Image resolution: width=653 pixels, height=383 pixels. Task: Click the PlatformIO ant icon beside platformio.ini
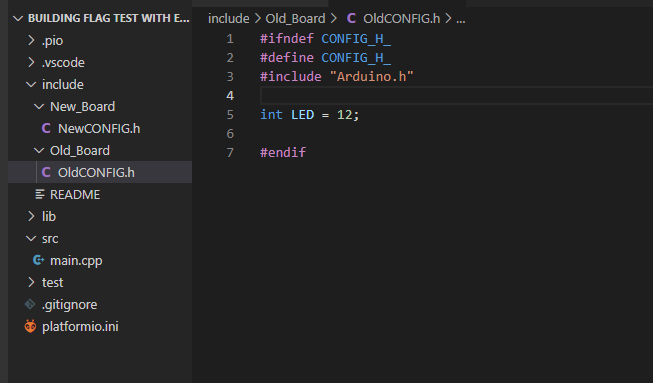pos(30,326)
